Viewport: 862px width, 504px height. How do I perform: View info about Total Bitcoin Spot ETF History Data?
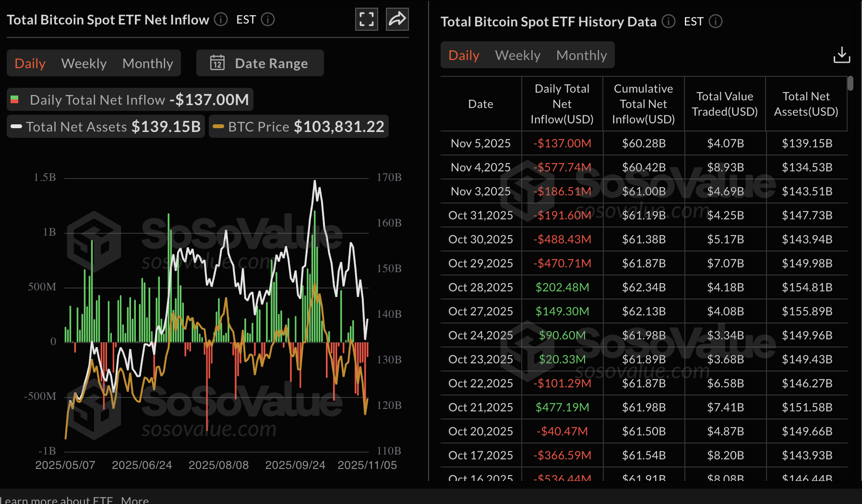click(668, 22)
